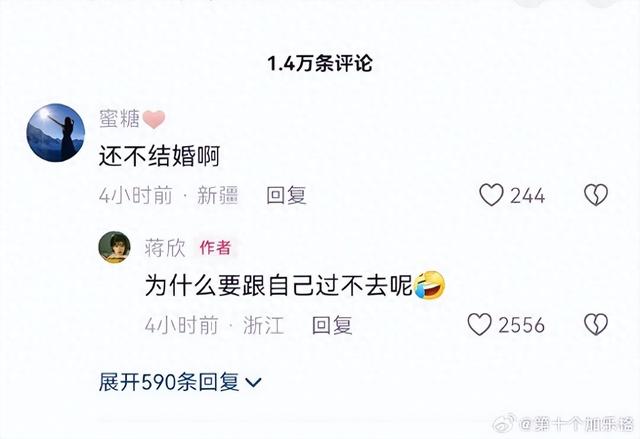Select reply text 为什么要跟自己过不去呢

(x=279, y=285)
